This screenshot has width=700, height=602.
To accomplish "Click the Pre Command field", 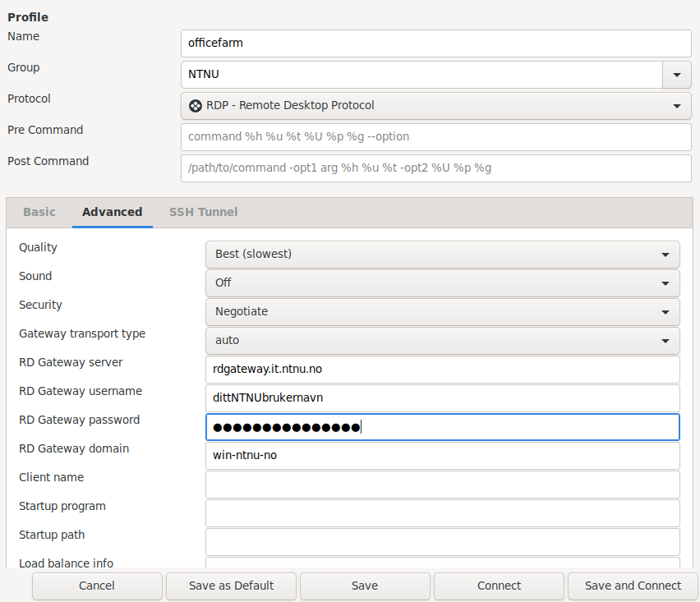I will coord(436,137).
